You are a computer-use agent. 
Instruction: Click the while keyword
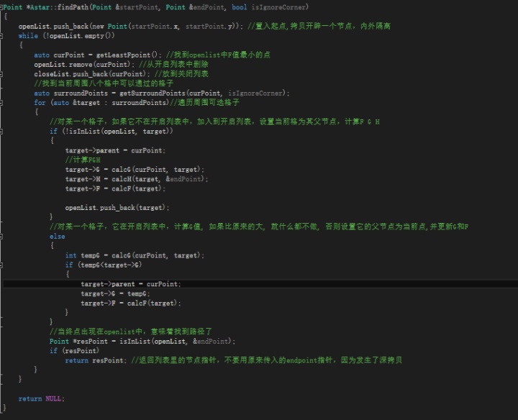(28, 36)
